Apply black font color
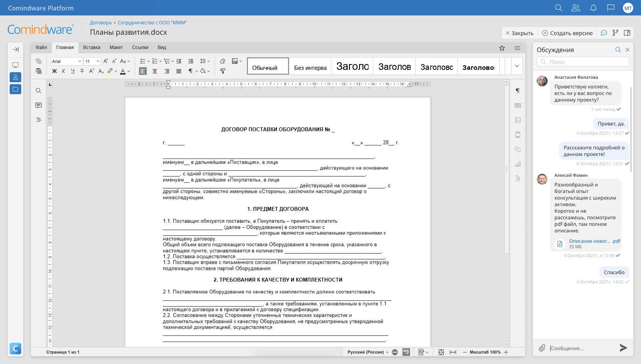This screenshot has height=364, width=641. coord(123,71)
